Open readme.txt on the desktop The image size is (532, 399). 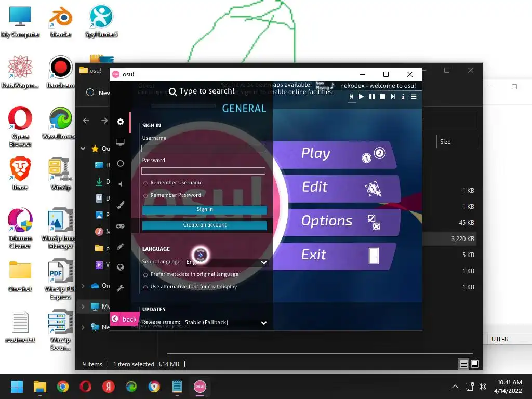click(x=20, y=326)
